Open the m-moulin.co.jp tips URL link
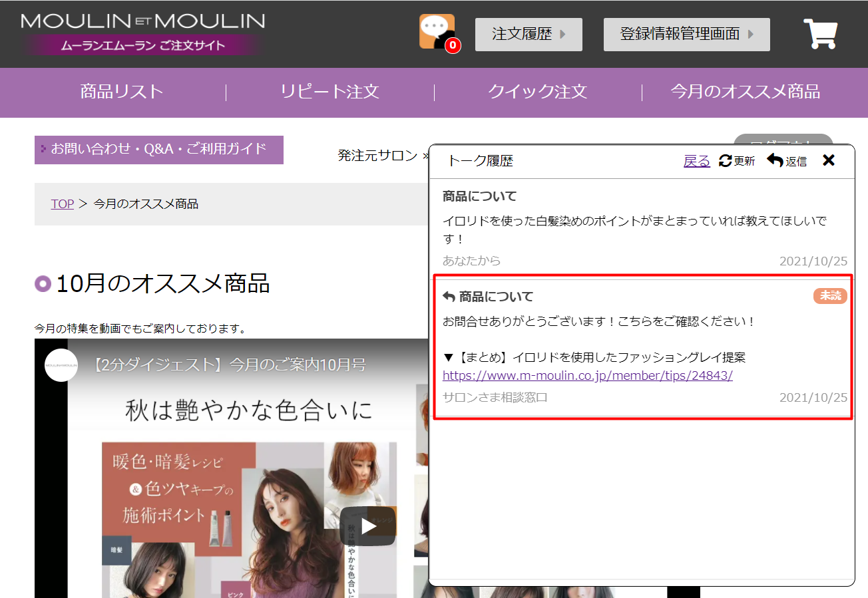Screen dimensions: 868x598 (x=587, y=376)
